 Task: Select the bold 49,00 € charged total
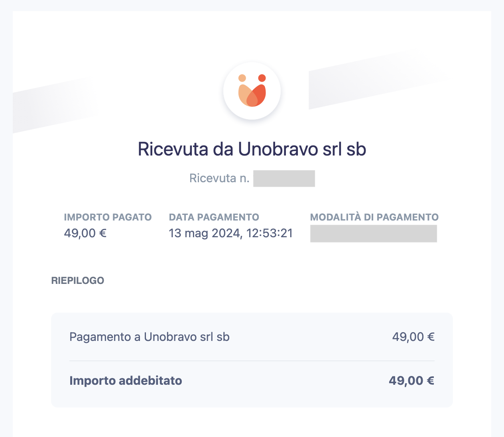pos(411,381)
